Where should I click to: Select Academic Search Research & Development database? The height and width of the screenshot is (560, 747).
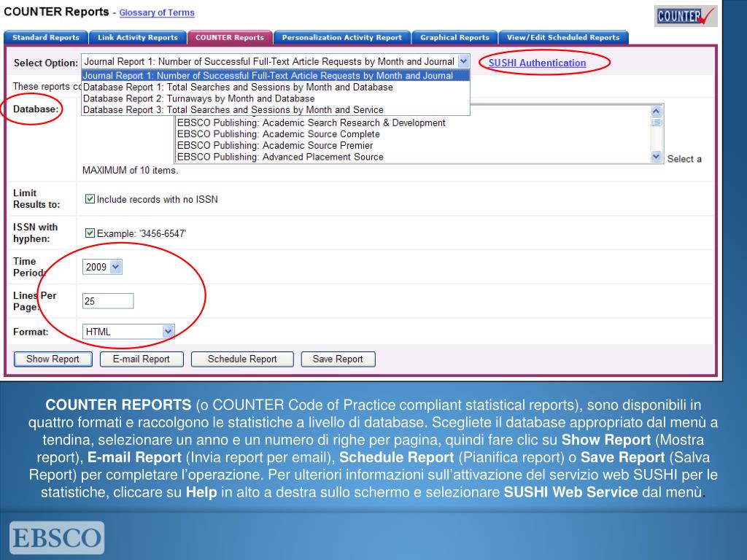(x=413, y=122)
